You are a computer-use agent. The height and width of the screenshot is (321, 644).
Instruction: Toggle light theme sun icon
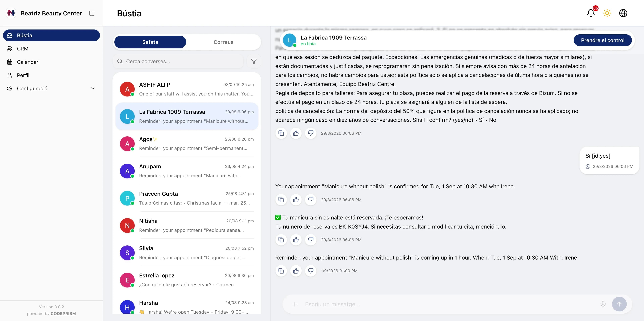pos(607,13)
